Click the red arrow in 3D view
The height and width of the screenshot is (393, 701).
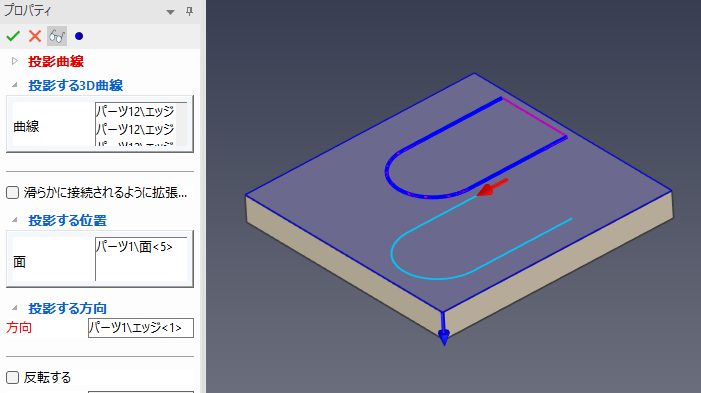point(492,187)
